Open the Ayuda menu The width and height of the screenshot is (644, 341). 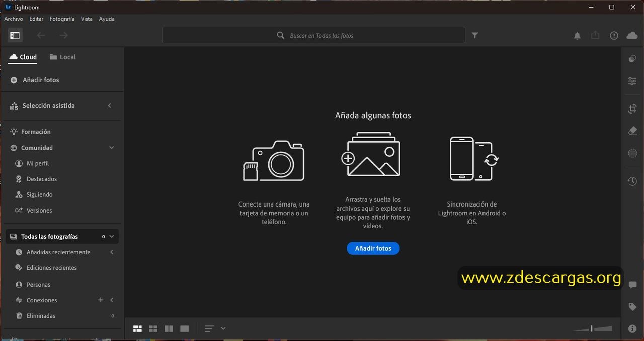[107, 19]
